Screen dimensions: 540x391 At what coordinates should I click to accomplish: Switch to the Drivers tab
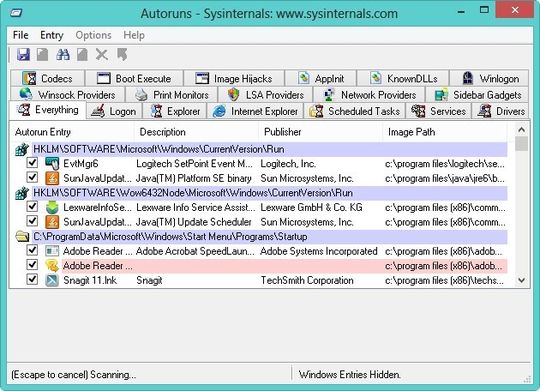pyautogui.click(x=500, y=111)
